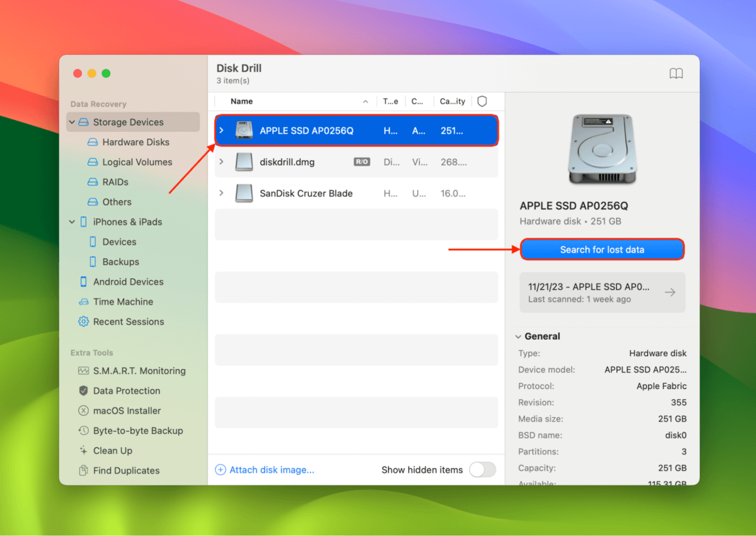Click the disk0 BSD name value
The image size is (756, 536).
(675, 436)
